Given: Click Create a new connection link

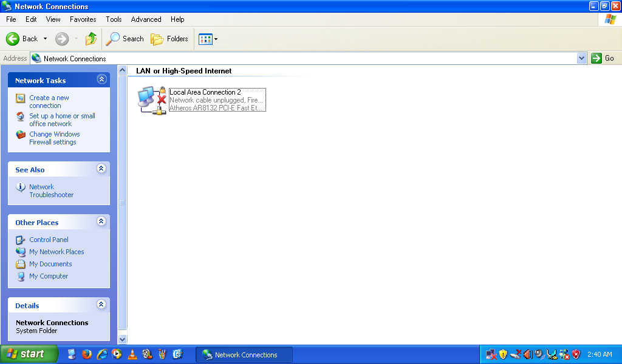Looking at the screenshot, I should 49,102.
